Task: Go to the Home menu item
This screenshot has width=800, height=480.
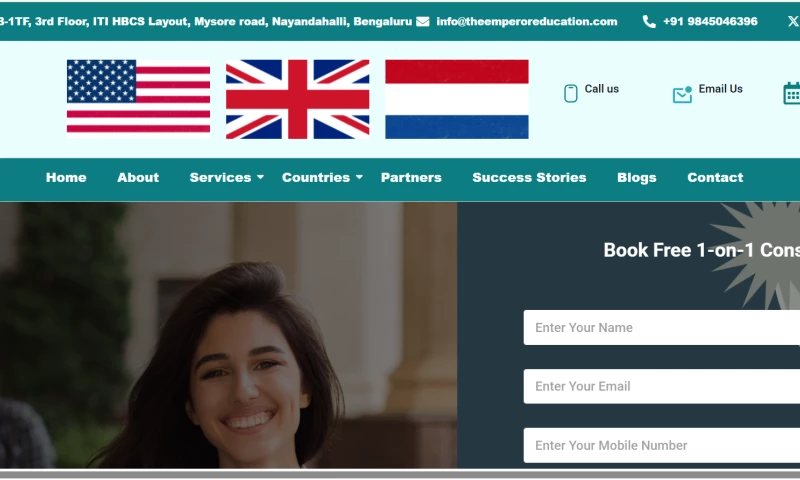Action: tap(66, 178)
